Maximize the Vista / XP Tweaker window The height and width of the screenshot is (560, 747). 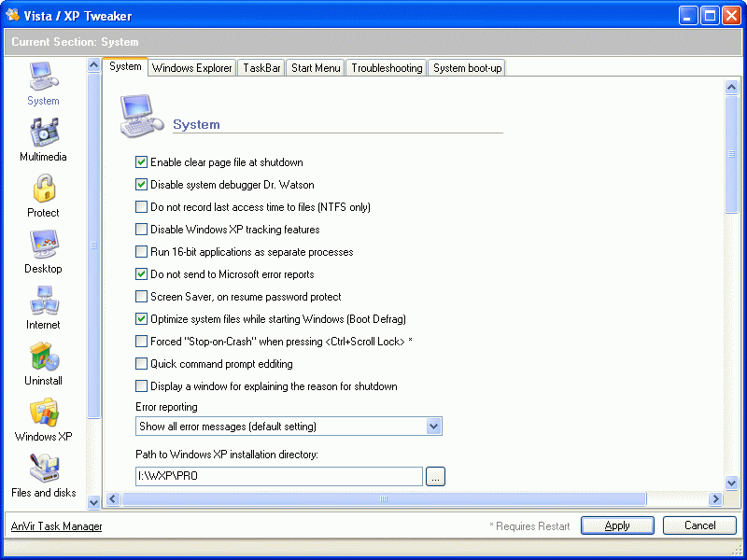(x=710, y=16)
